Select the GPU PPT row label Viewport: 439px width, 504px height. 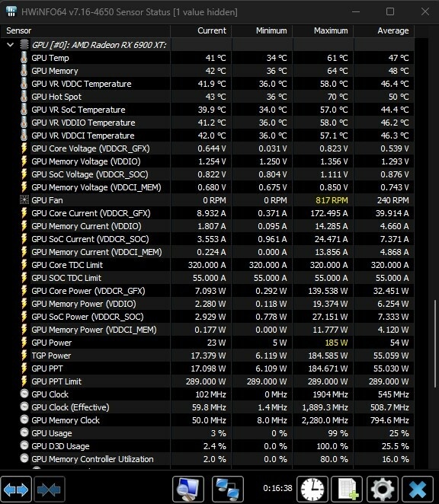click(47, 368)
